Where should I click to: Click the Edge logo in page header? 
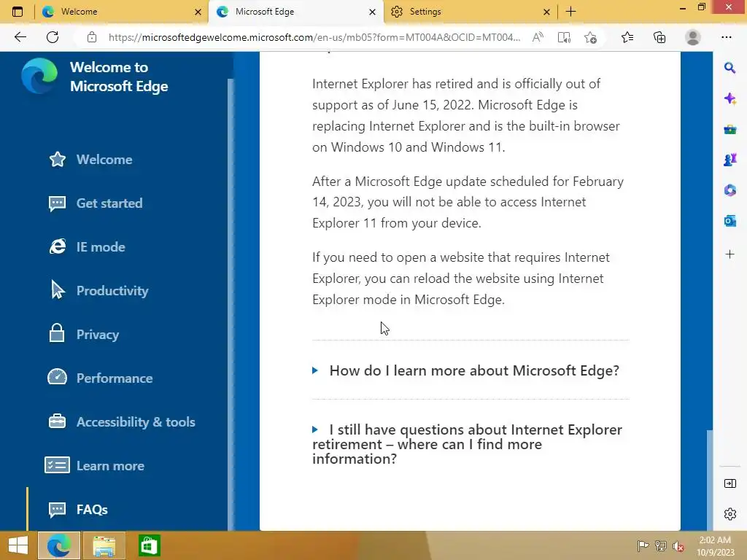pos(39,76)
